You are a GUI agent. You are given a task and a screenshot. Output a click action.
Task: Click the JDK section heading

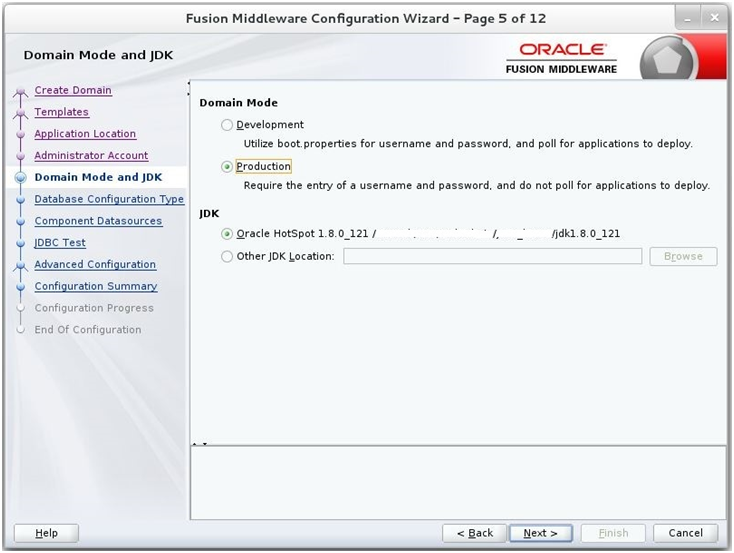209,214
